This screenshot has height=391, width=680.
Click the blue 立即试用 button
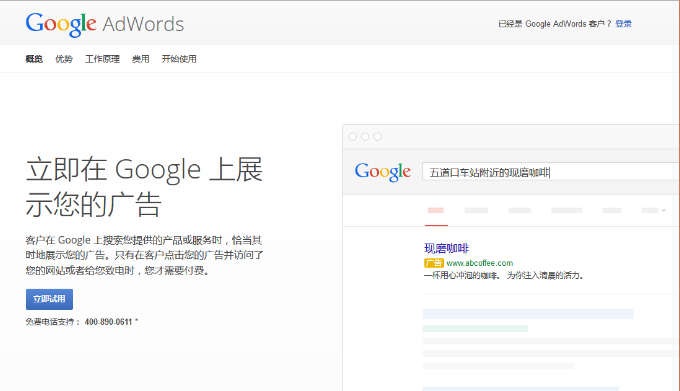click(x=49, y=299)
